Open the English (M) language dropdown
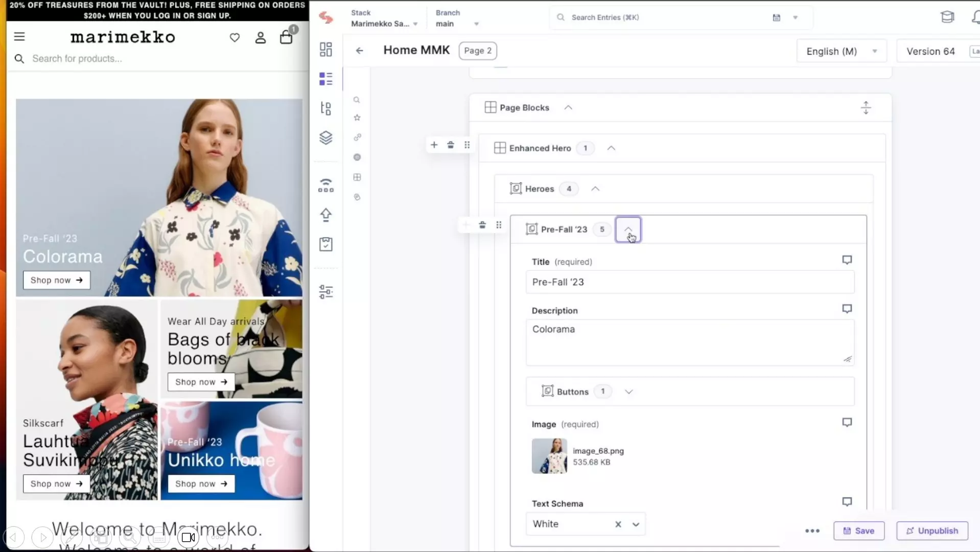 842,51
